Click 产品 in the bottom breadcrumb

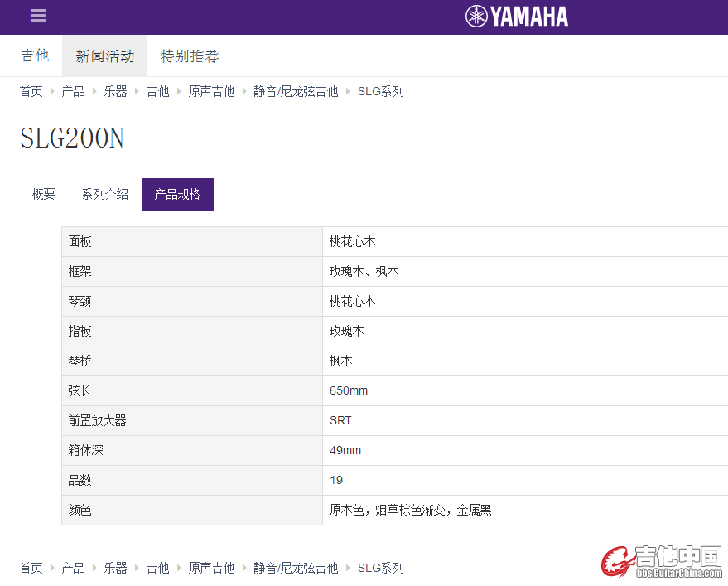click(x=74, y=568)
